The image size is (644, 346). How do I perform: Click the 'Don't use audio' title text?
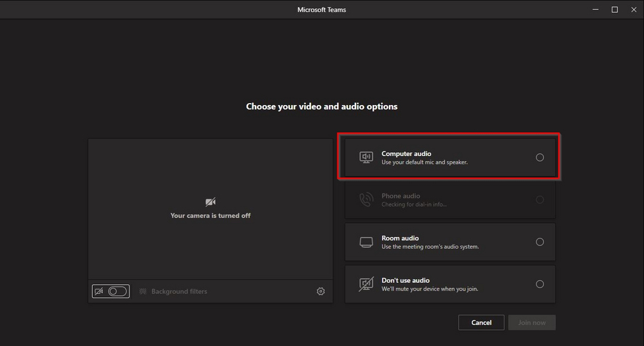click(x=405, y=280)
